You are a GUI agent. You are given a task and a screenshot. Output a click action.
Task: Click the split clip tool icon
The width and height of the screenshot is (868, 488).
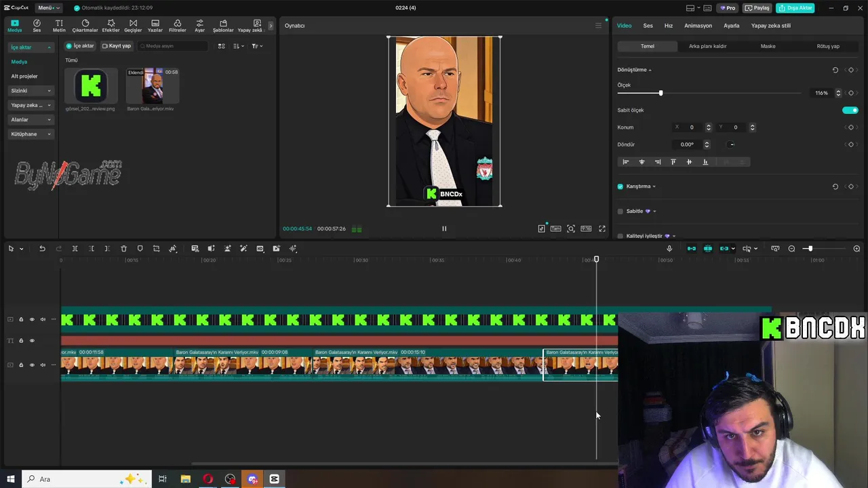pyautogui.click(x=75, y=249)
